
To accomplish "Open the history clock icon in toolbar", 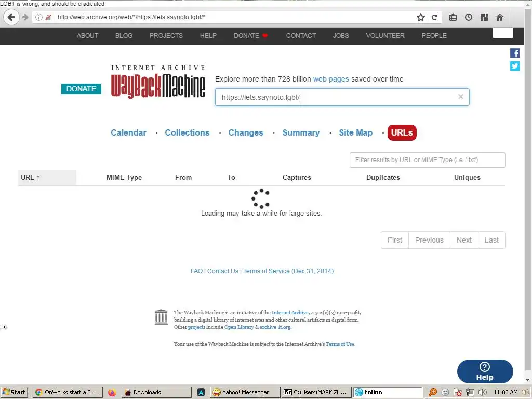I will pyautogui.click(x=469, y=17).
